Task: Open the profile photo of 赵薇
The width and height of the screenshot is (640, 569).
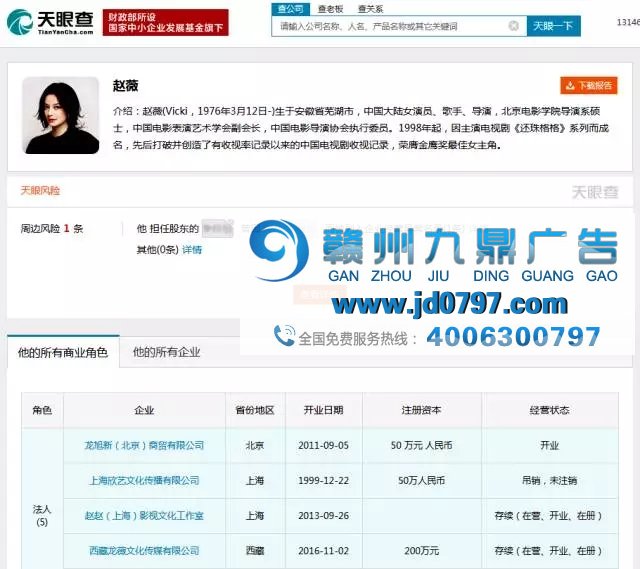Action: [60, 116]
